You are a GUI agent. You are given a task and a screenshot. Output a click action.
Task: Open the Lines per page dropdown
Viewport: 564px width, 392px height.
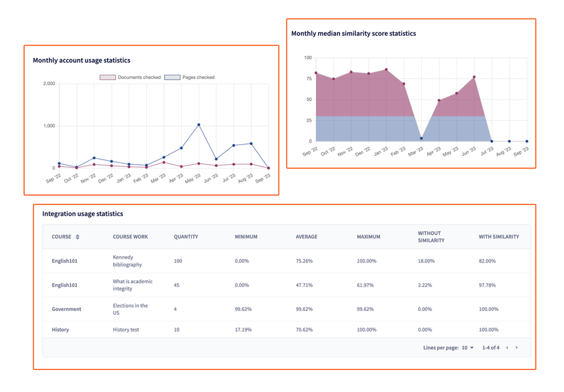point(468,348)
